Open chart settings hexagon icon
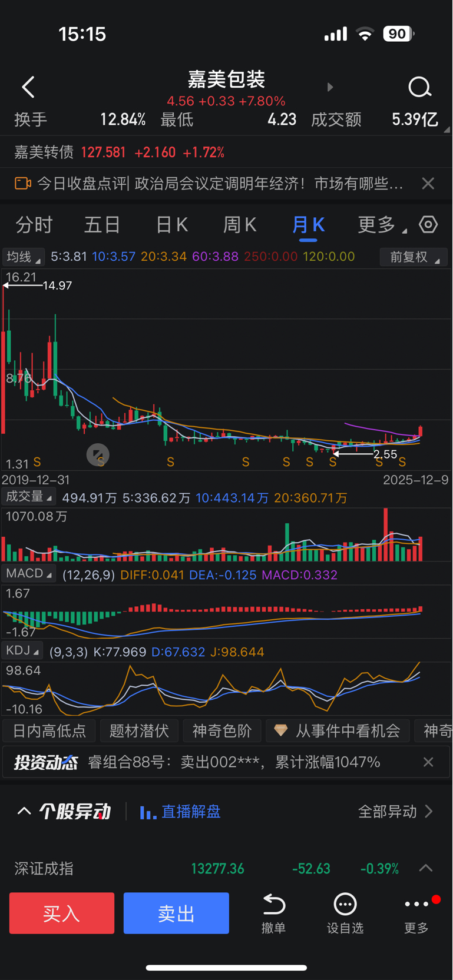 (x=428, y=224)
